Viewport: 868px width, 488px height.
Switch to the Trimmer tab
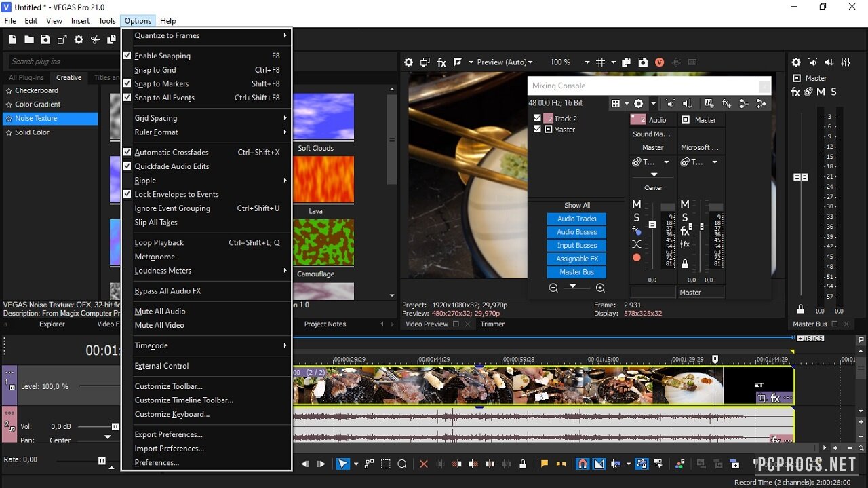coord(492,324)
